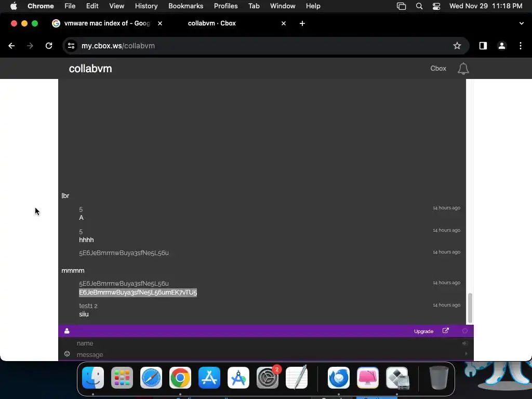Image resolution: width=532 pixels, height=399 pixels.
Task: Click the refresh circle icon on purple bar
Action: click(465, 331)
